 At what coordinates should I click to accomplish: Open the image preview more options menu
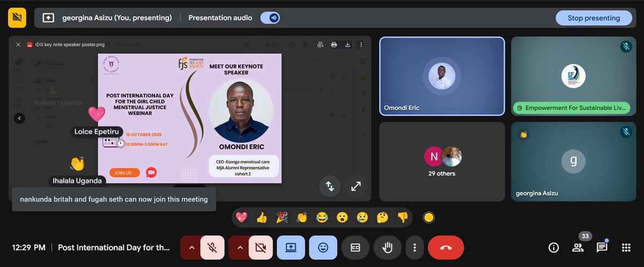click(361, 44)
